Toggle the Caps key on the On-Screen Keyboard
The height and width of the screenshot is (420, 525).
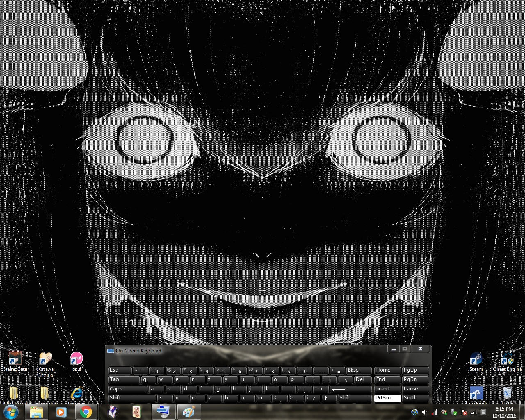tap(128, 389)
